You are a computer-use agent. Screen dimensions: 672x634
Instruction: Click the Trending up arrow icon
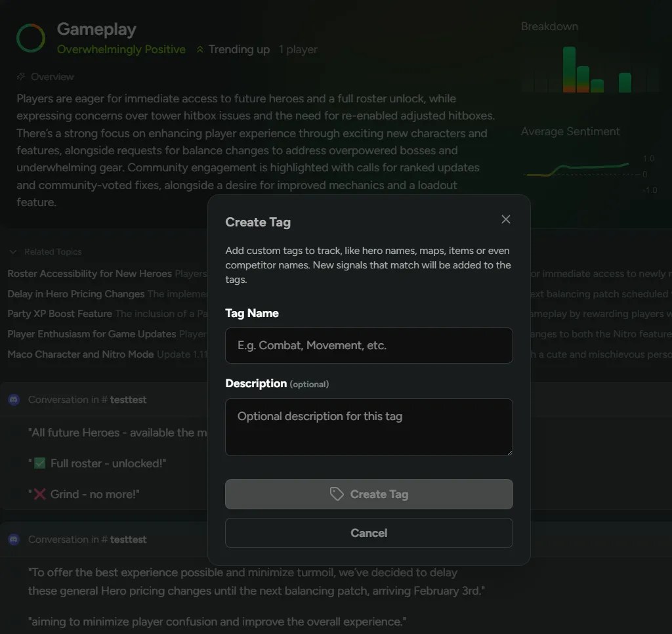coord(200,50)
